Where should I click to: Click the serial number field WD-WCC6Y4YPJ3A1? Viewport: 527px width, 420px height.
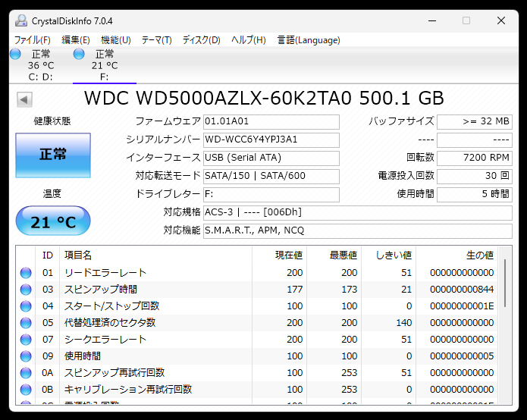tap(271, 139)
